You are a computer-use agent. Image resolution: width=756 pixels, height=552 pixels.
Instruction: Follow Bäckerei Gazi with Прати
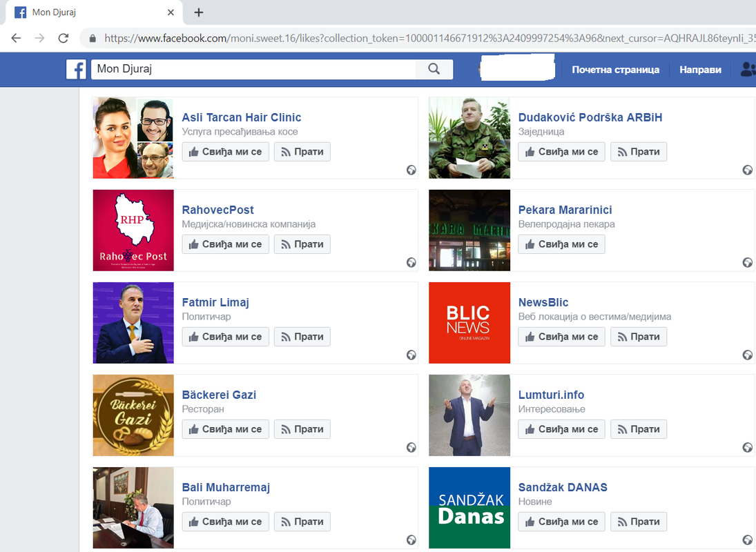click(x=302, y=429)
